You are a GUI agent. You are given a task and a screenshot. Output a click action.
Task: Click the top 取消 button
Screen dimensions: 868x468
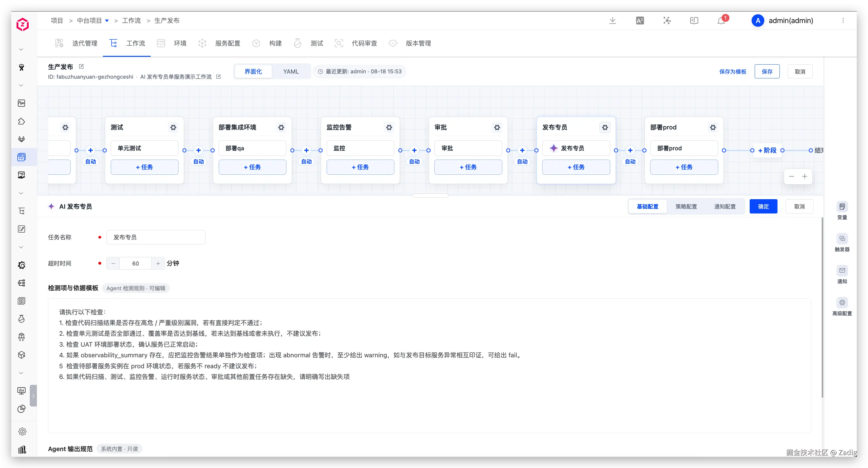[800, 71]
